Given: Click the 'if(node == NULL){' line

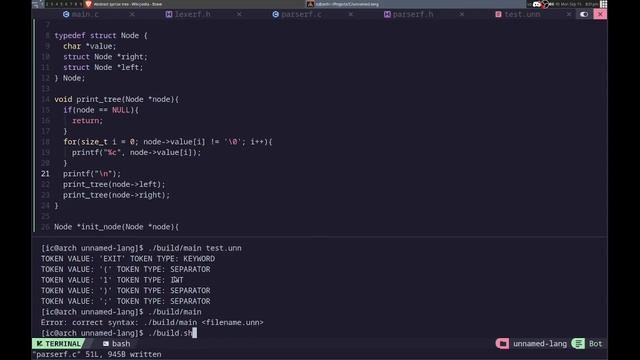Looking at the screenshot, I should [101, 110].
